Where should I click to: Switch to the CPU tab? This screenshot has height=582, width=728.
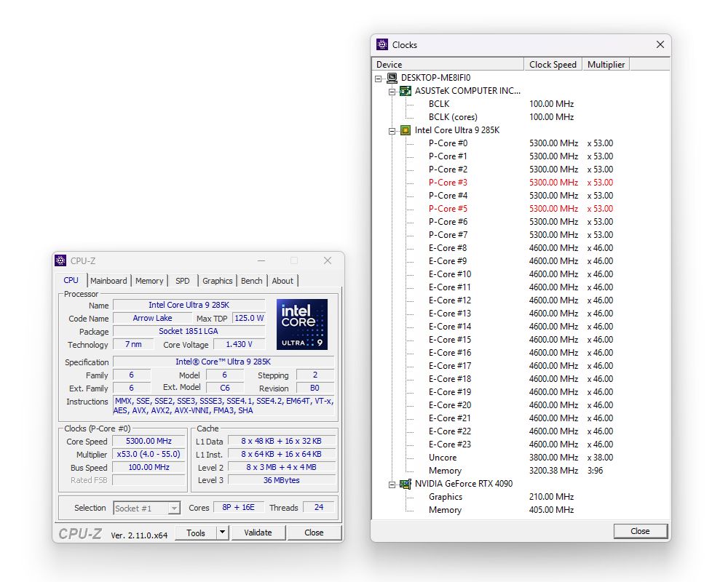(71, 280)
